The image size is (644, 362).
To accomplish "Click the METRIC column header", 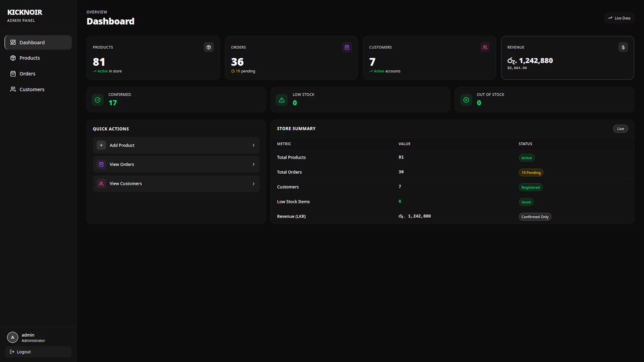I will point(284,144).
